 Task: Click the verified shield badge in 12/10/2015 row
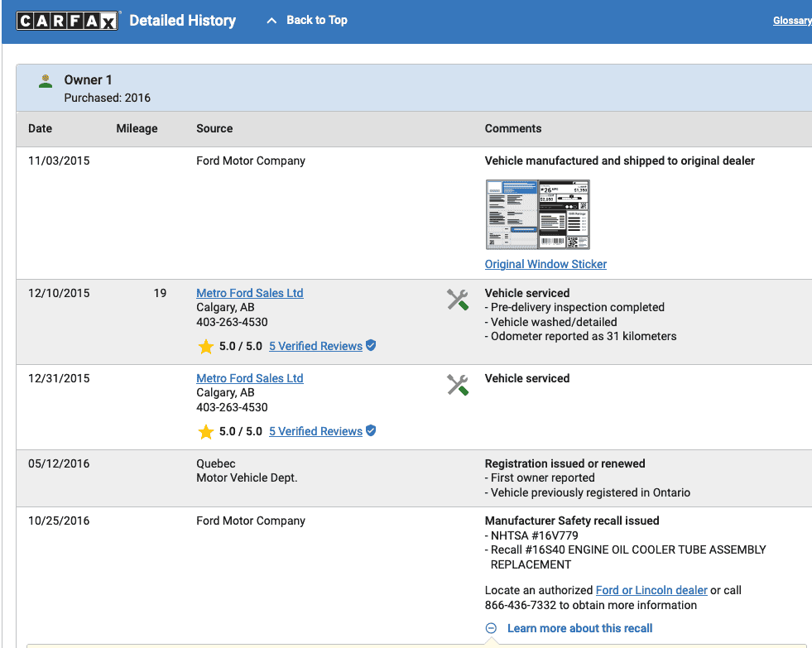(371, 345)
